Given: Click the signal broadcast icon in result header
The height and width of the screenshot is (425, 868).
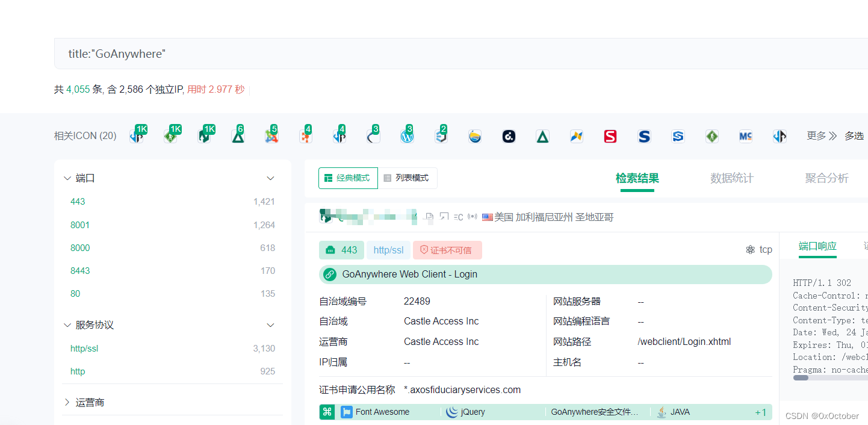Looking at the screenshot, I should pos(473,217).
